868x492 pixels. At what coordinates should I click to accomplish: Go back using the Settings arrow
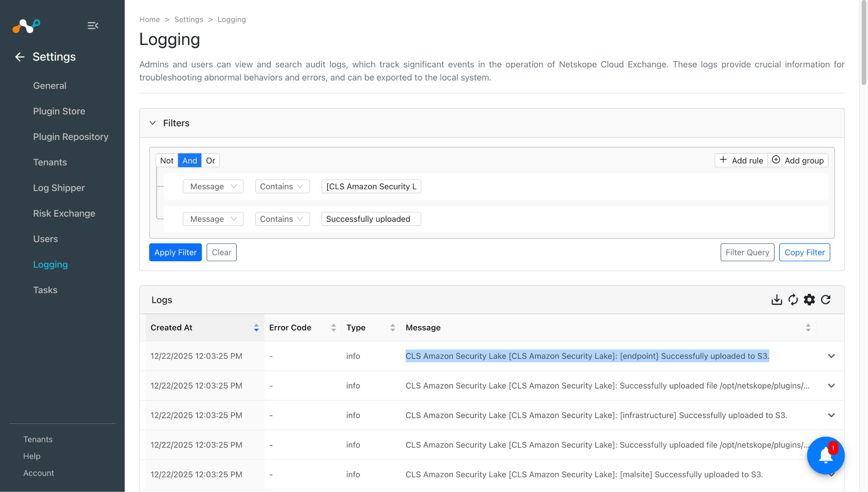(x=20, y=57)
